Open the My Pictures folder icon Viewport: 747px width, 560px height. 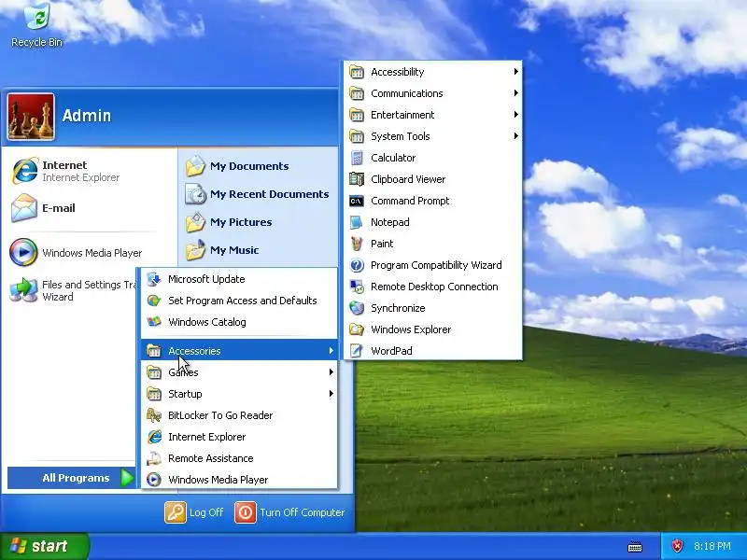tap(195, 222)
